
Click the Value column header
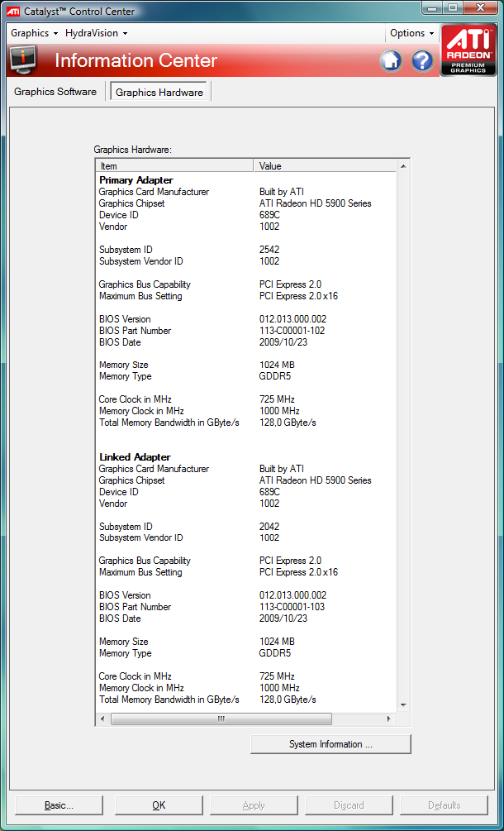point(325,166)
